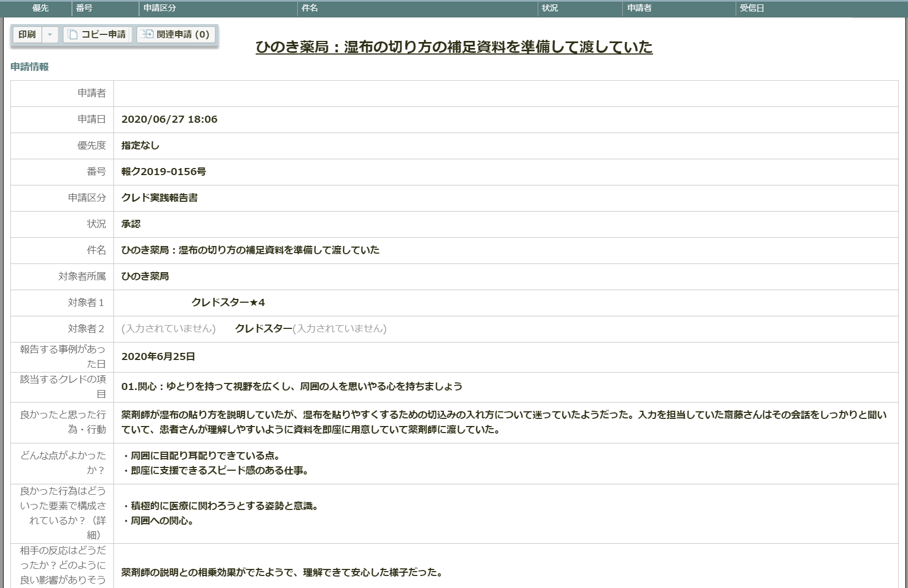Viewport: 908px width, 588px height.
Task: Sort by the 件名 column header
Action: click(310, 8)
